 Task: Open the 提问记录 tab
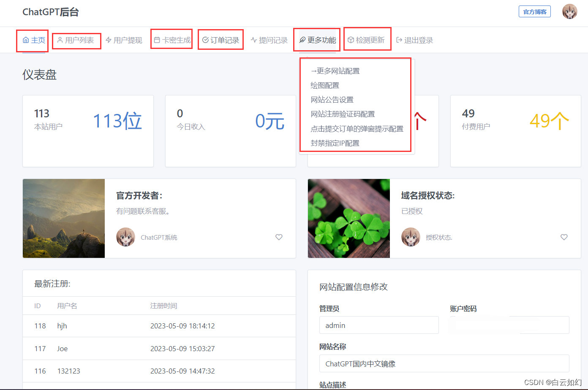click(x=269, y=40)
